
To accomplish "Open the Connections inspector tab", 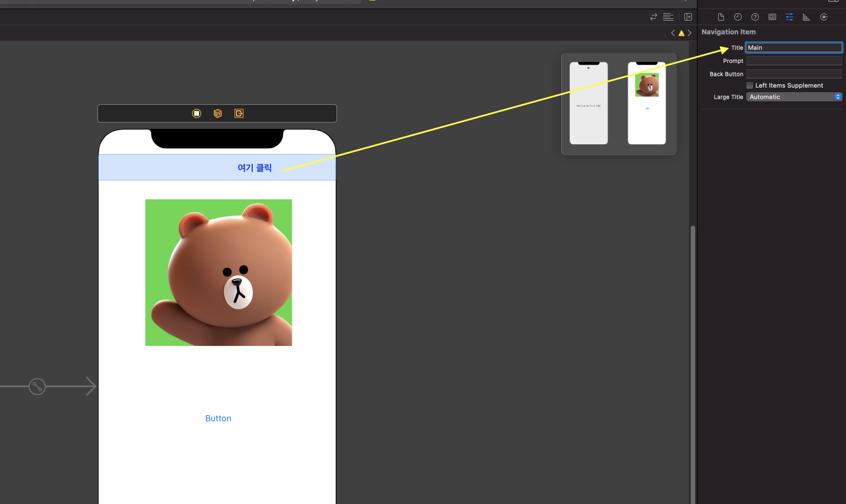I will pos(824,17).
